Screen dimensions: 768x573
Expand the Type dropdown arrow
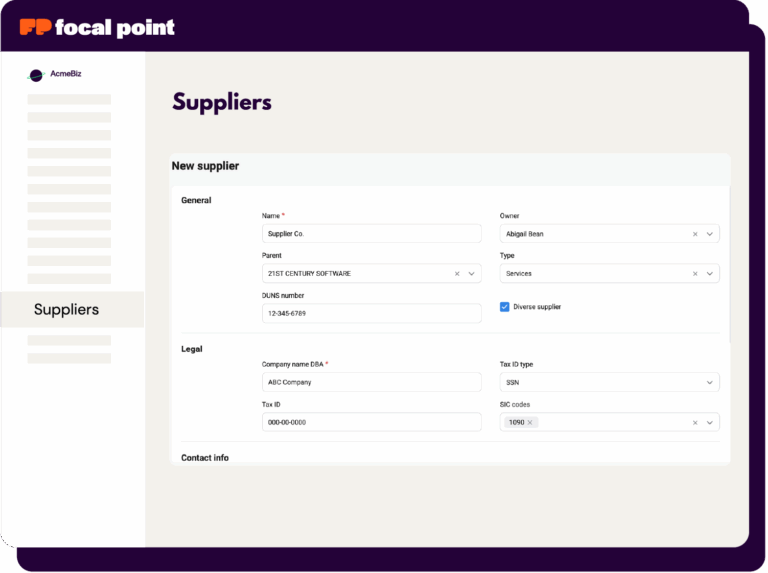(x=710, y=273)
